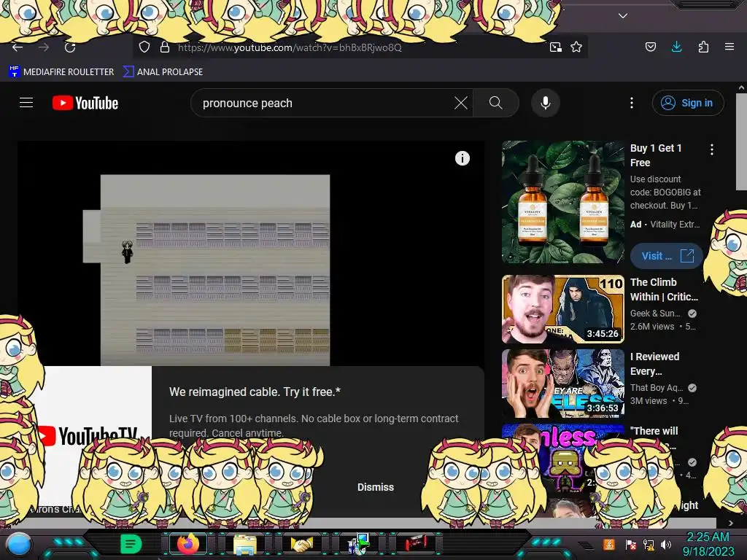
Task: Click the horizontal scrollbar right arrow
Action: 731,523
